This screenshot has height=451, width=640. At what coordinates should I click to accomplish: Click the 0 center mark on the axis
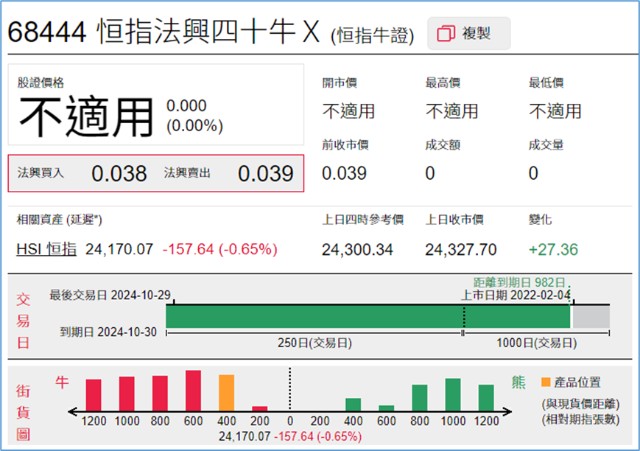click(x=290, y=421)
